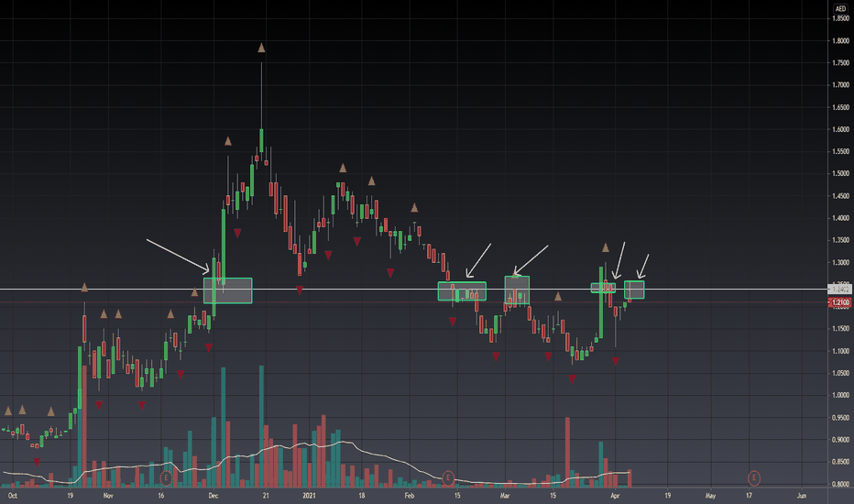854x504 pixels.
Task: Click the 1.0500 price axis label
Action: tap(840, 373)
